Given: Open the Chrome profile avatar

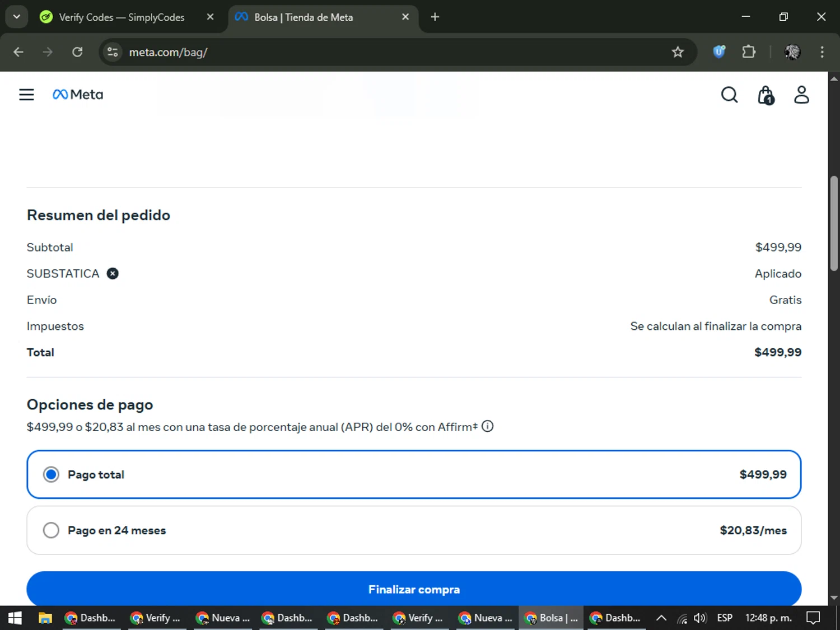Looking at the screenshot, I should 792,52.
